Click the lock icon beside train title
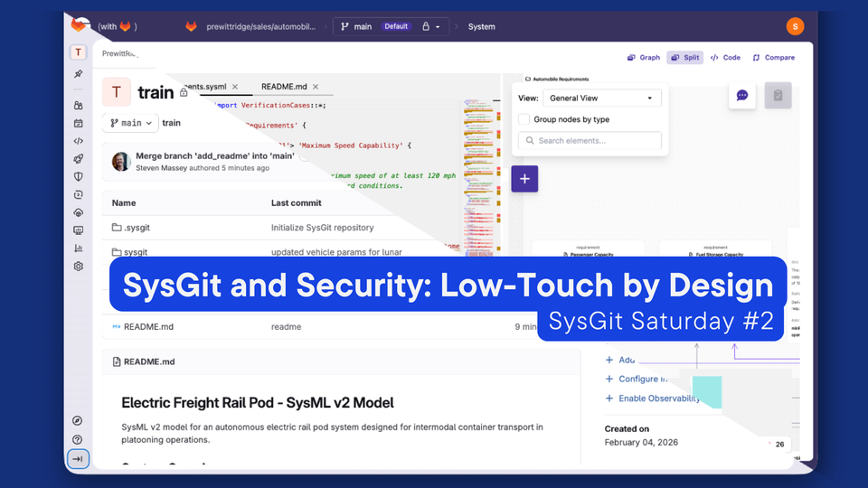Image resolution: width=868 pixels, height=488 pixels. point(184,92)
